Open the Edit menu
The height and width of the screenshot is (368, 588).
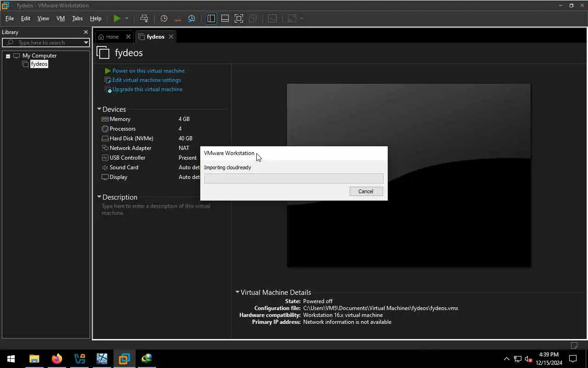(x=26, y=18)
